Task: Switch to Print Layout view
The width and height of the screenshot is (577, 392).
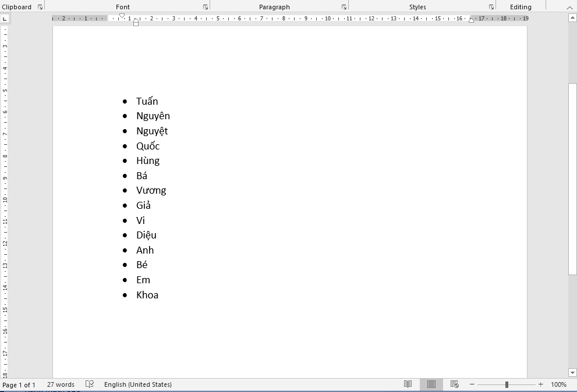Action: tap(431, 384)
